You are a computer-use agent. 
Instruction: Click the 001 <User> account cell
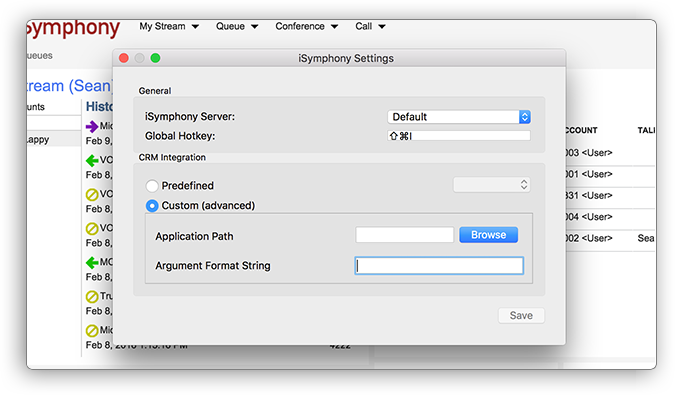(589, 174)
